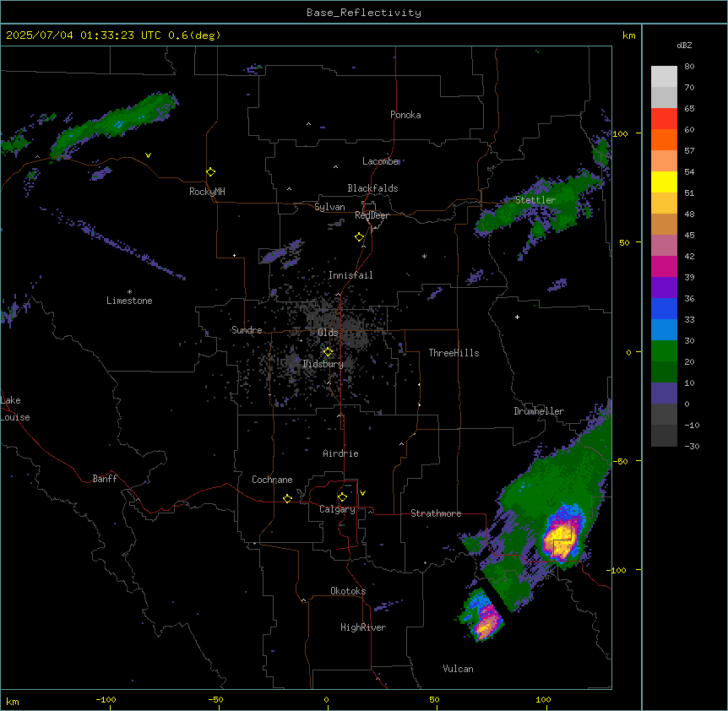Image resolution: width=728 pixels, height=711 pixels.
Task: Select the bright green 20-30 dBZ legend swatch
Action: (664, 351)
